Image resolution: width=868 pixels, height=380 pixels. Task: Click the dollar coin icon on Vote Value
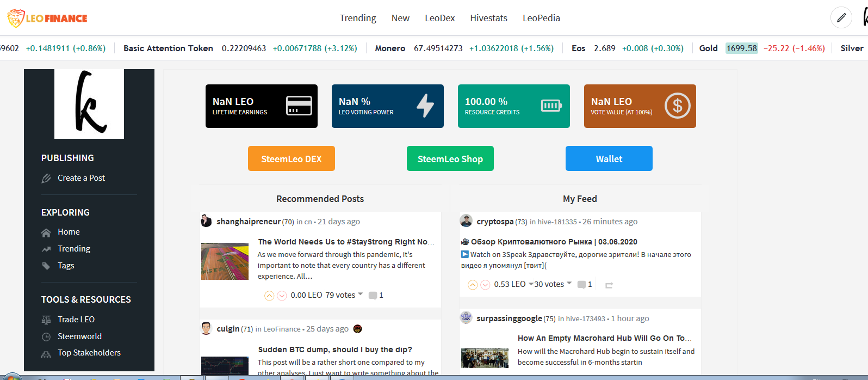pyautogui.click(x=678, y=106)
